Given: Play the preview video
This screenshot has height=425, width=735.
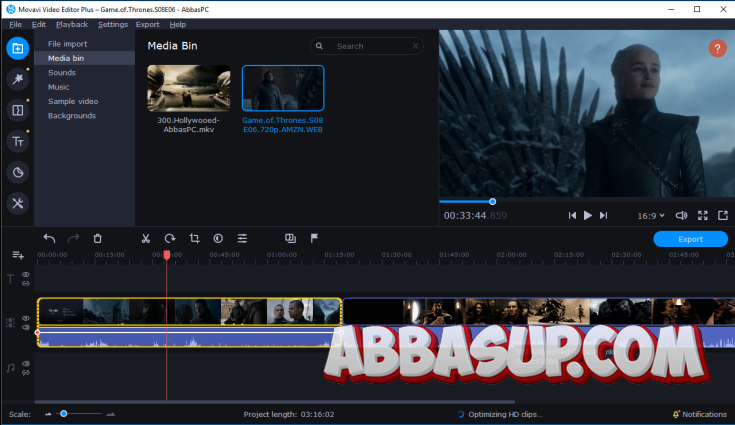Looking at the screenshot, I should [x=587, y=216].
